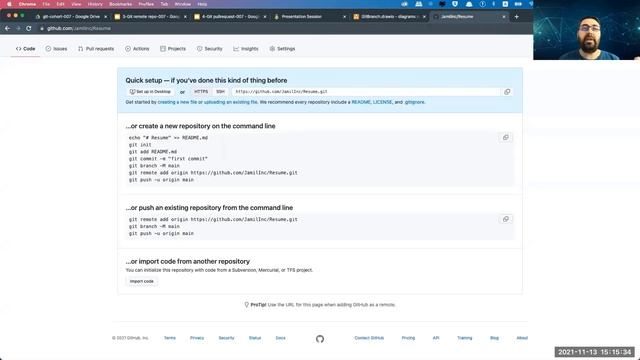The width and height of the screenshot is (640, 360).
Task: Open the Actions tab
Action: click(x=137, y=49)
